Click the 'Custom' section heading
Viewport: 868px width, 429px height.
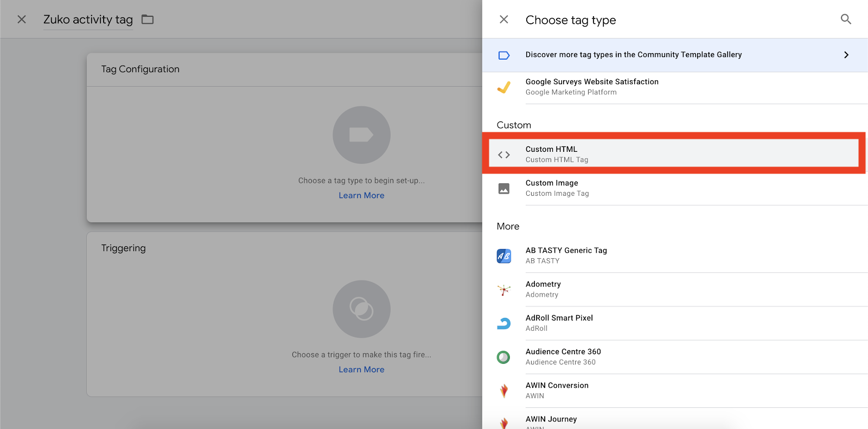click(514, 125)
